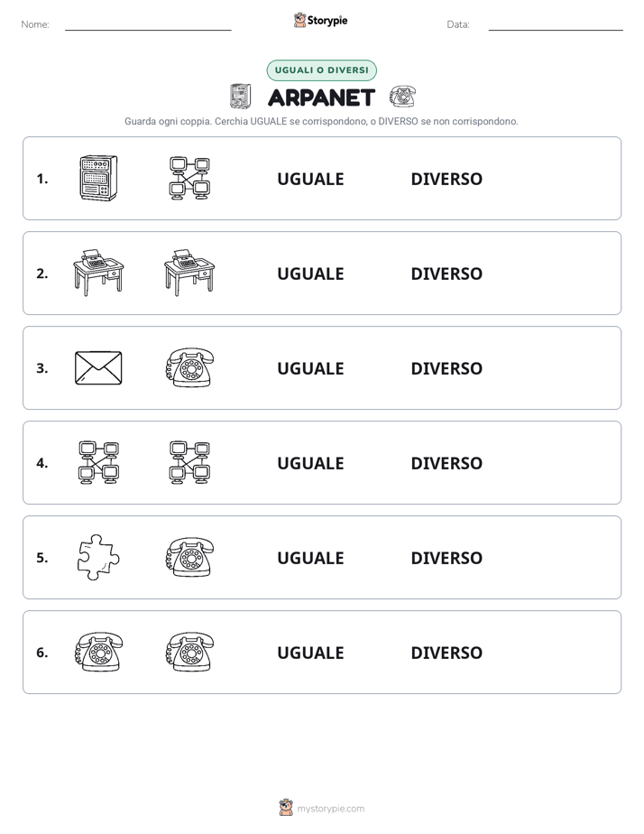Click the first typewriter desk icon in row 2

[x=98, y=273]
